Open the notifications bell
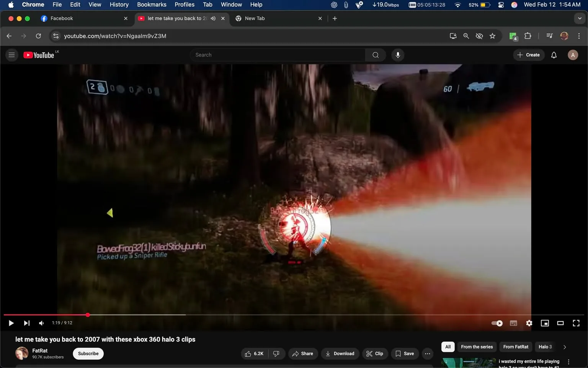The width and height of the screenshot is (588, 368). click(554, 55)
